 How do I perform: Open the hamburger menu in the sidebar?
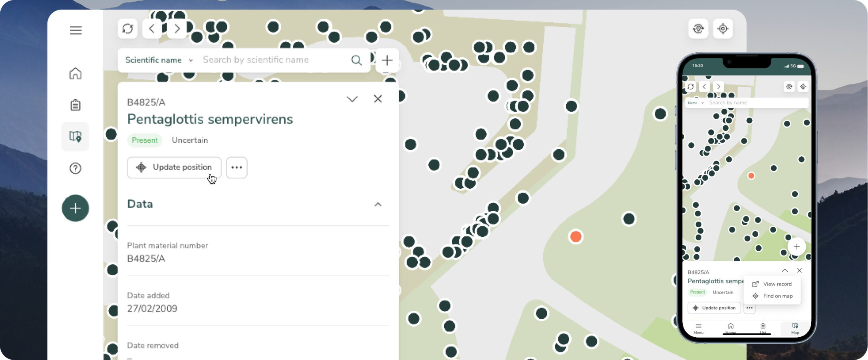[x=76, y=30]
